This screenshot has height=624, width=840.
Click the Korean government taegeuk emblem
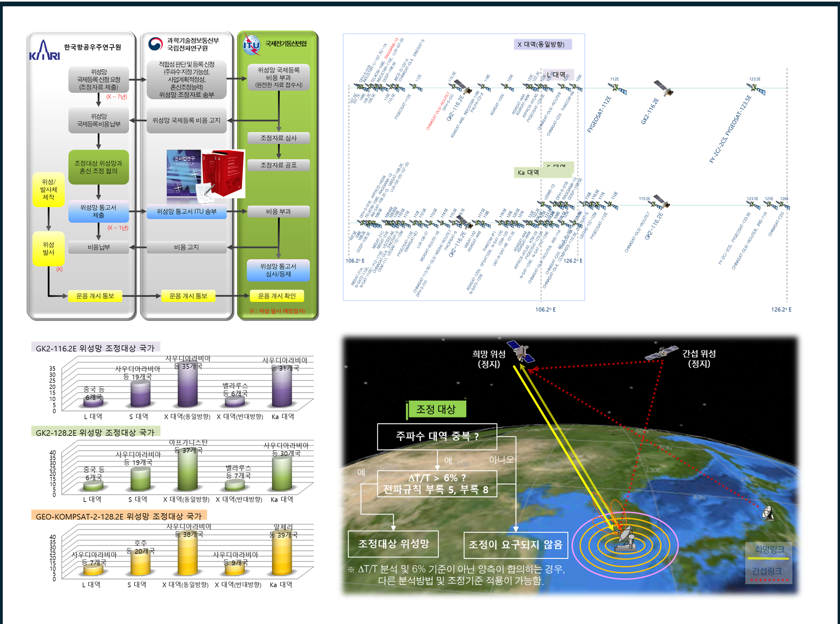tap(155, 44)
